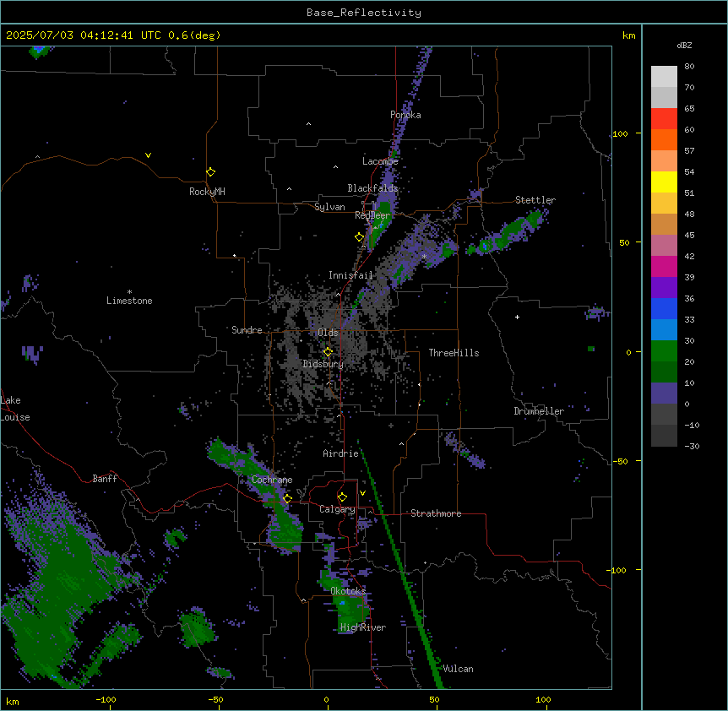Click the 80 value in the dBZ legend
Viewport: 728px width, 711px height.
coord(689,67)
